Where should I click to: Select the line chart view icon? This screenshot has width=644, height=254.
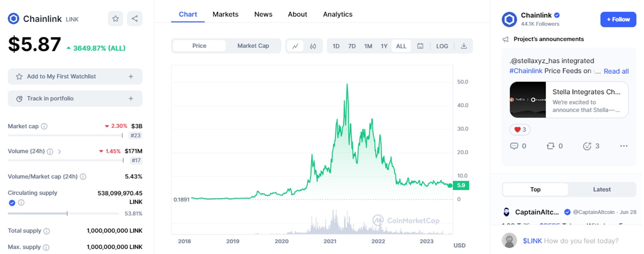[295, 46]
